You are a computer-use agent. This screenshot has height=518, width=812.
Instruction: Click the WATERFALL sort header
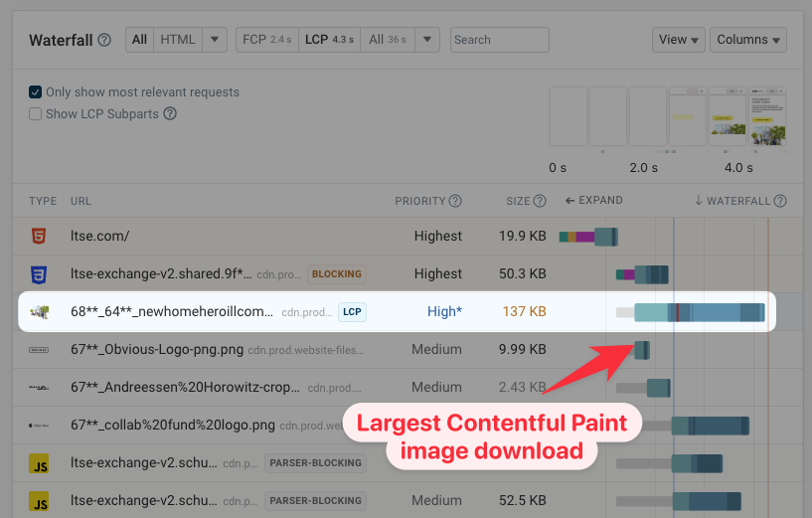pyautogui.click(x=732, y=201)
